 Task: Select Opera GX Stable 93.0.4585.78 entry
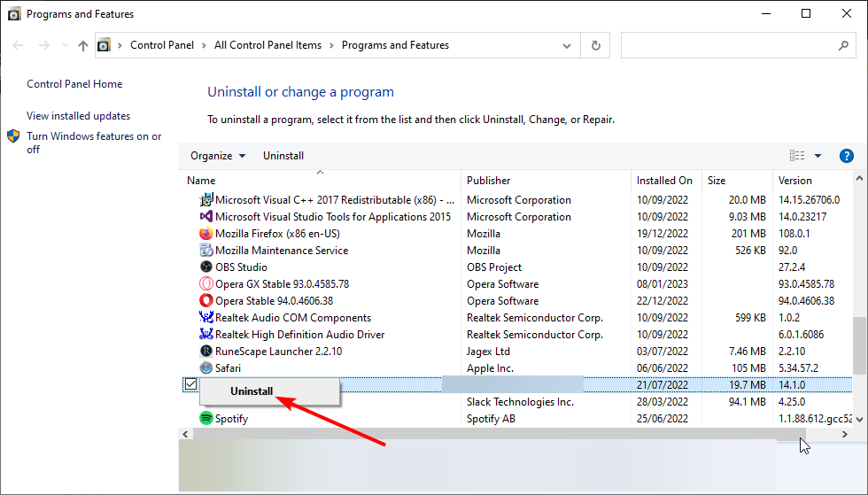[283, 284]
